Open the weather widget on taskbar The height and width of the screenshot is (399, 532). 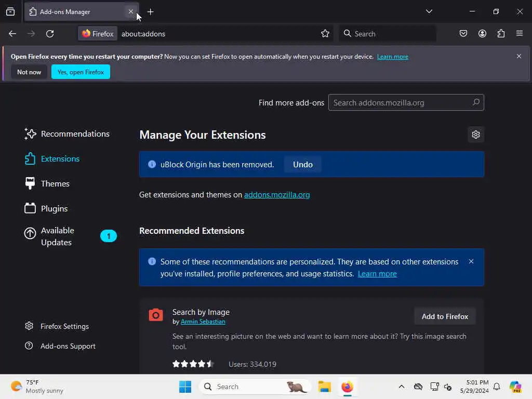(37, 387)
